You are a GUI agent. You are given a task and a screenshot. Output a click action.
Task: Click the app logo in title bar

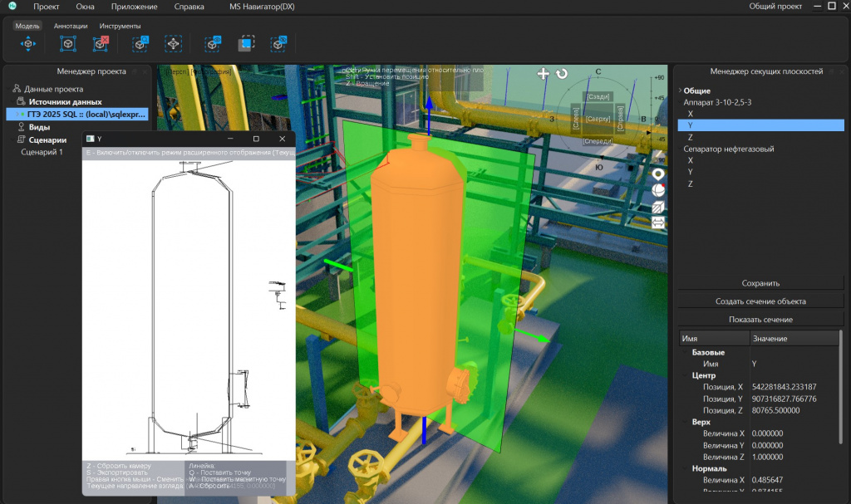[x=12, y=7]
